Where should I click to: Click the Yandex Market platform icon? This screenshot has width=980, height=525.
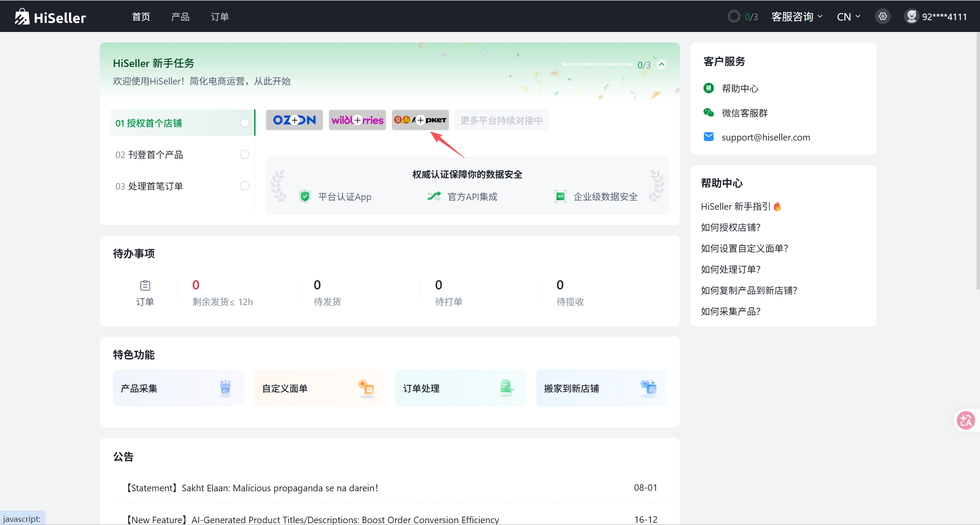(420, 120)
